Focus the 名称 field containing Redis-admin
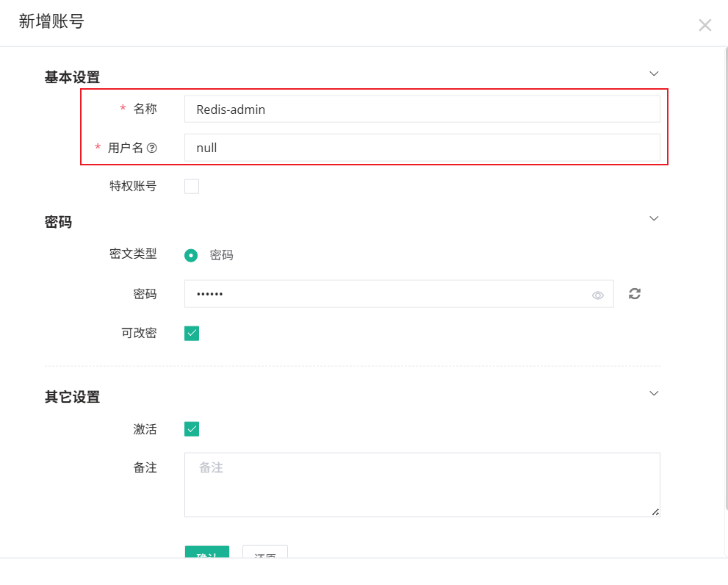 click(x=422, y=110)
